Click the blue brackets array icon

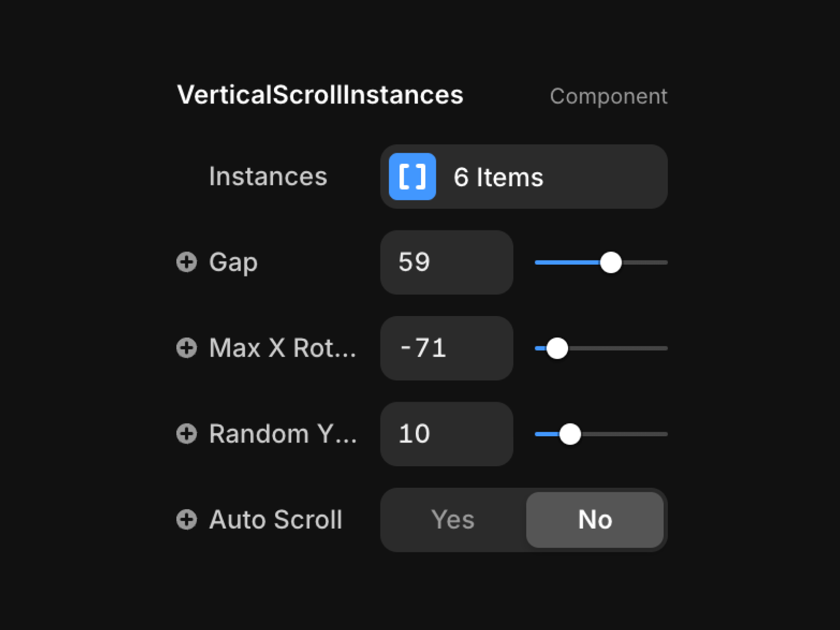click(x=412, y=176)
